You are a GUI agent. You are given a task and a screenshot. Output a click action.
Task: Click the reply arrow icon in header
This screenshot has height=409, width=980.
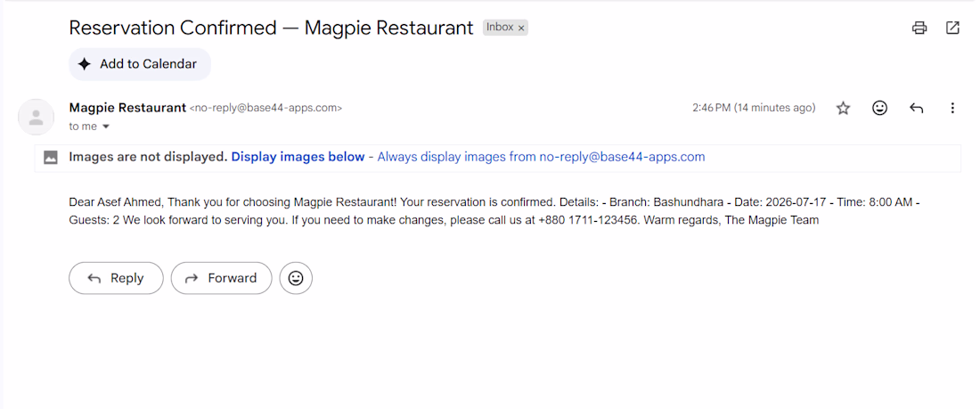[x=916, y=108]
